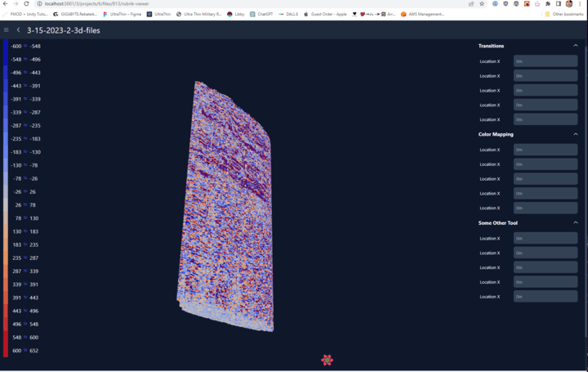Click the Color Mapping section heading
588x372 pixels.
(x=496, y=134)
